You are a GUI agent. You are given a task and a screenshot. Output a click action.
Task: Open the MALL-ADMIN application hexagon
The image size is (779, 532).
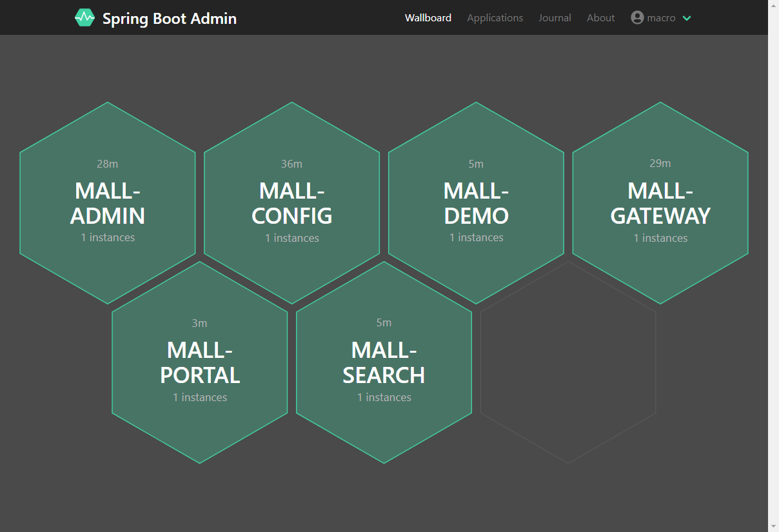[x=108, y=203]
